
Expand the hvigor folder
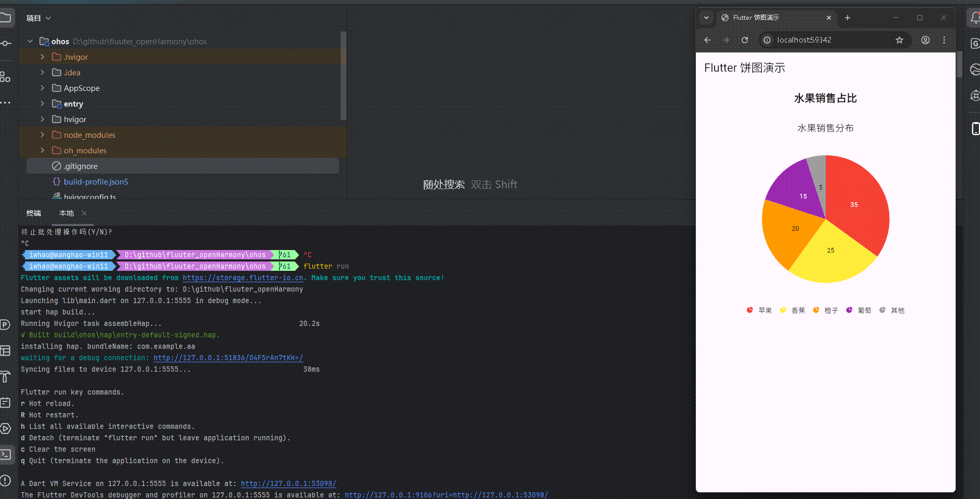43,119
